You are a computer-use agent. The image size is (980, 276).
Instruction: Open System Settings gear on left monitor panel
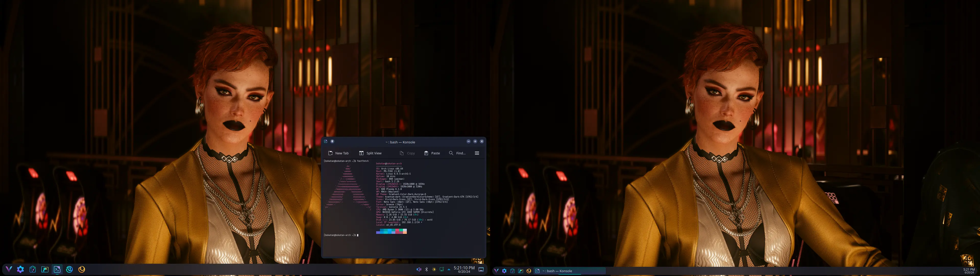[20, 269]
